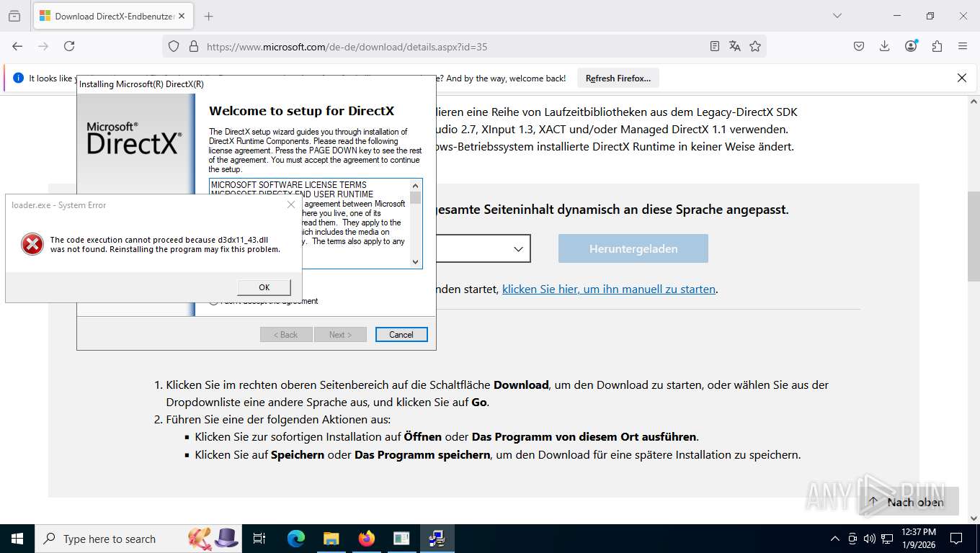Click OK in the loader.exe error dialog
The image size is (980, 553).
(x=264, y=287)
